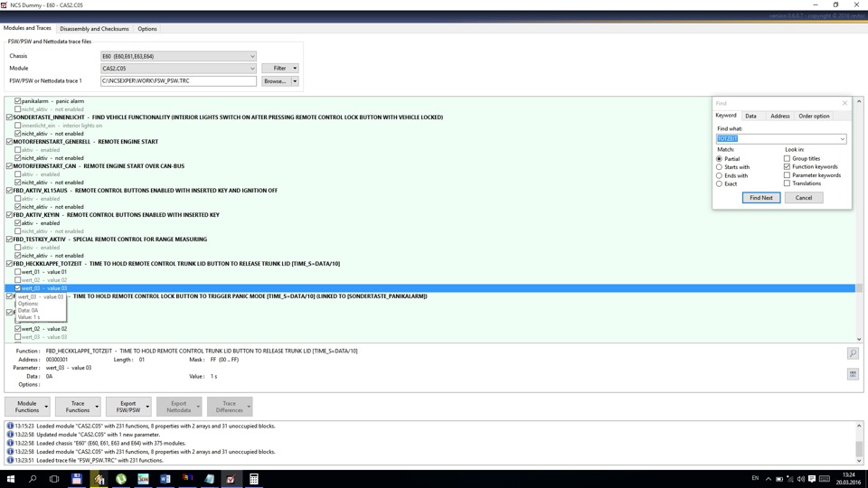Open the multicolored taskbar icon right of Word
The image size is (868, 488).
(187, 479)
